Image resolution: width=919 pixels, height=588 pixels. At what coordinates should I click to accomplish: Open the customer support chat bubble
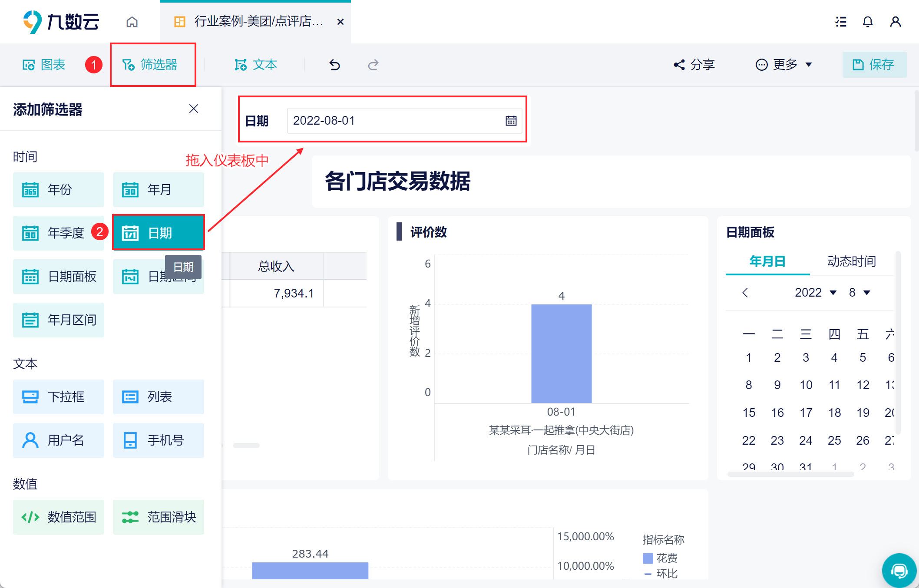[899, 570]
